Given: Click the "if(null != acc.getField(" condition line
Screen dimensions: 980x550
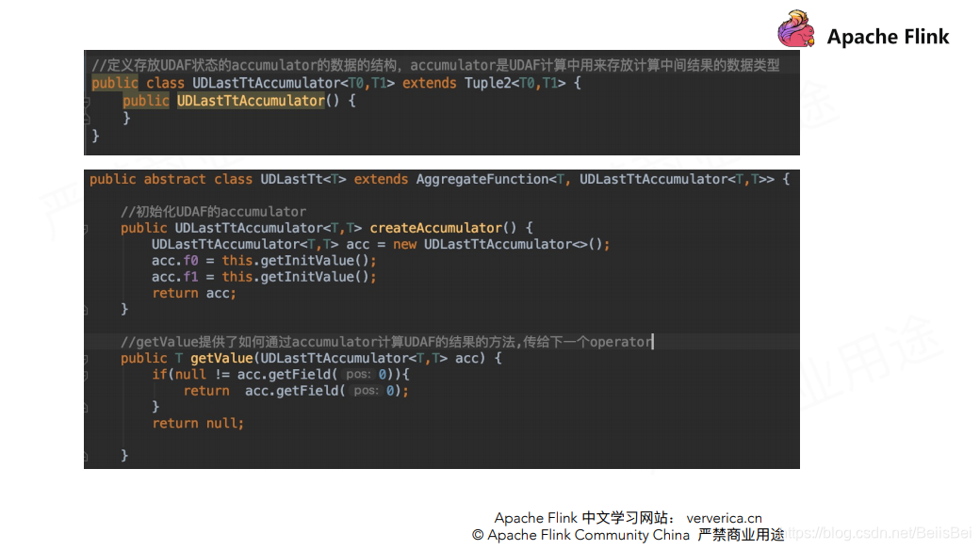Looking at the screenshot, I should (280, 375).
